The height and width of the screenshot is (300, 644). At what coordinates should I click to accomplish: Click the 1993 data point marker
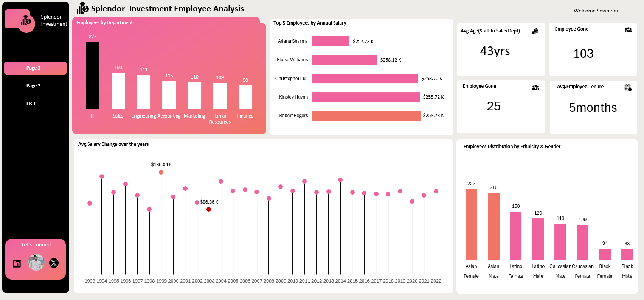click(90, 203)
